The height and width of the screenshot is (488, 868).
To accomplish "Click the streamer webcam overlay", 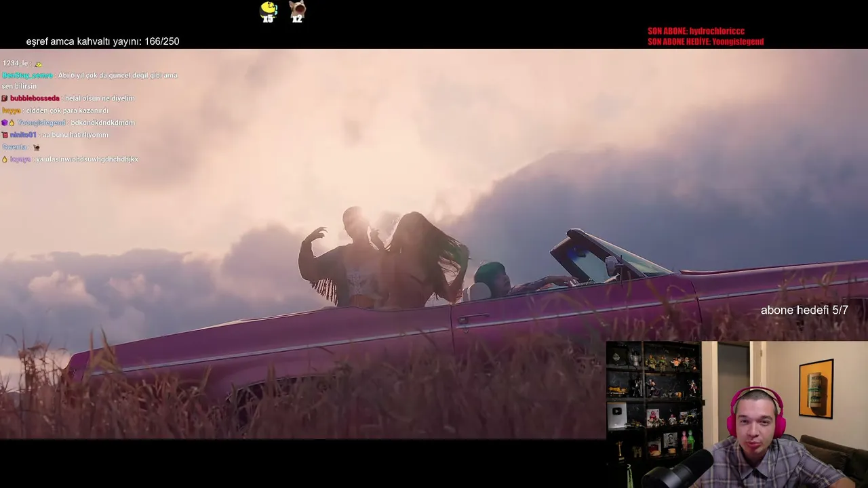I will tap(736, 414).
